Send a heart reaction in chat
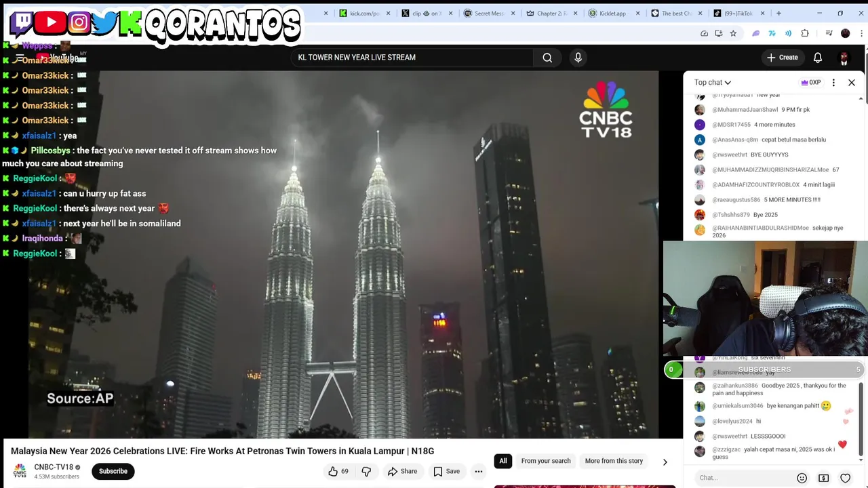Viewport: 868px width, 488px height. [x=845, y=478]
